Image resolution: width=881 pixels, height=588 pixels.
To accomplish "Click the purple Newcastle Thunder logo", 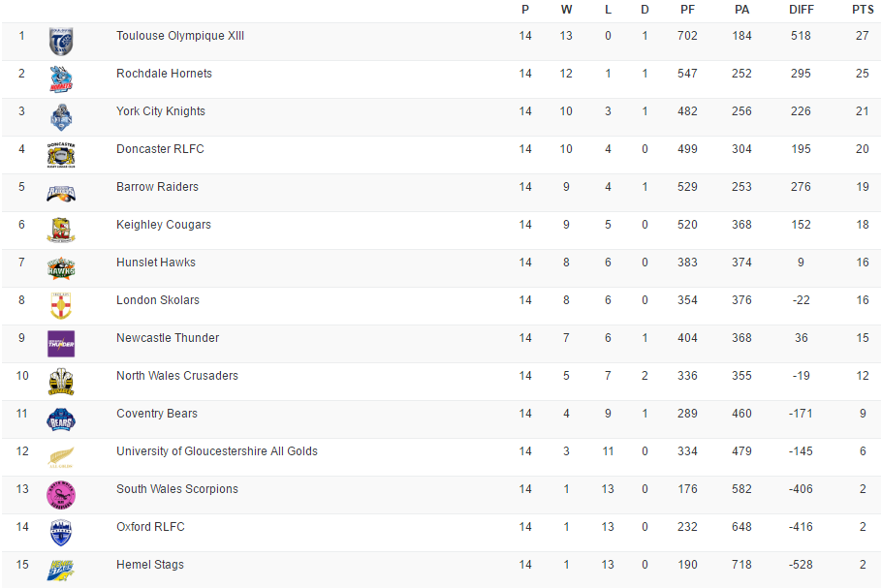I will click(61, 344).
